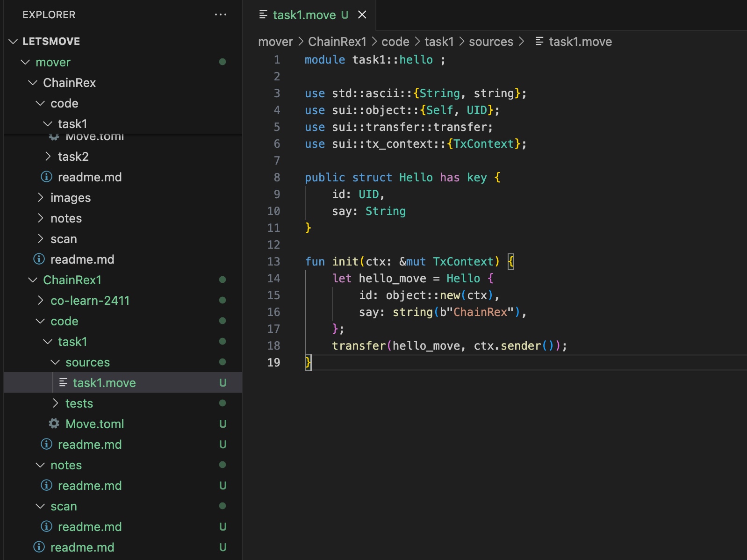Click the info icon of the last readme.md
747x560 pixels.
39,547
